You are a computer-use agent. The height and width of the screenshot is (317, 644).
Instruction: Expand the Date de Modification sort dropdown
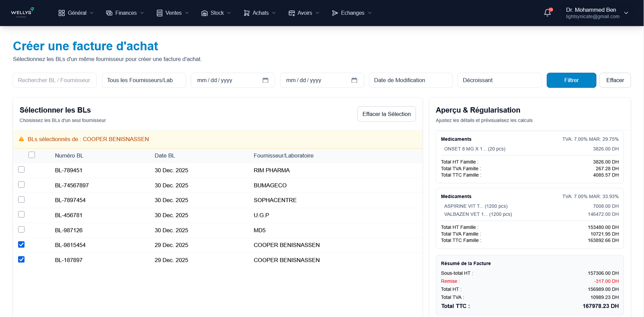click(x=411, y=80)
